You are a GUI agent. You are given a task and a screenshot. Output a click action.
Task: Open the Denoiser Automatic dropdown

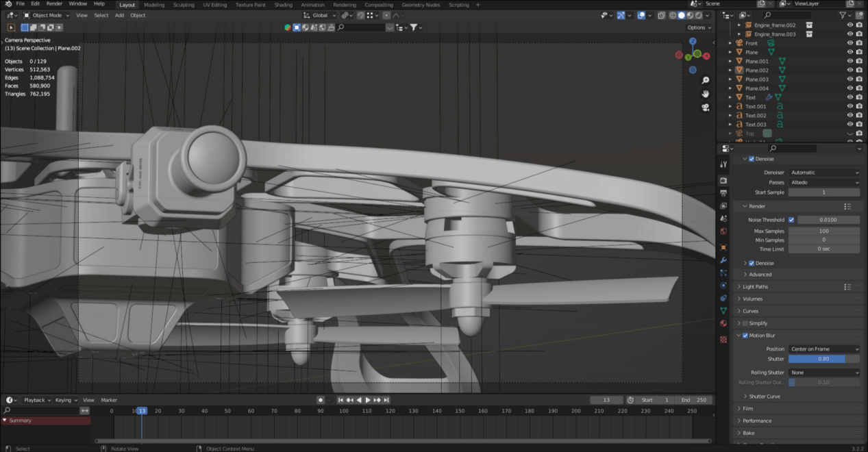tap(823, 173)
